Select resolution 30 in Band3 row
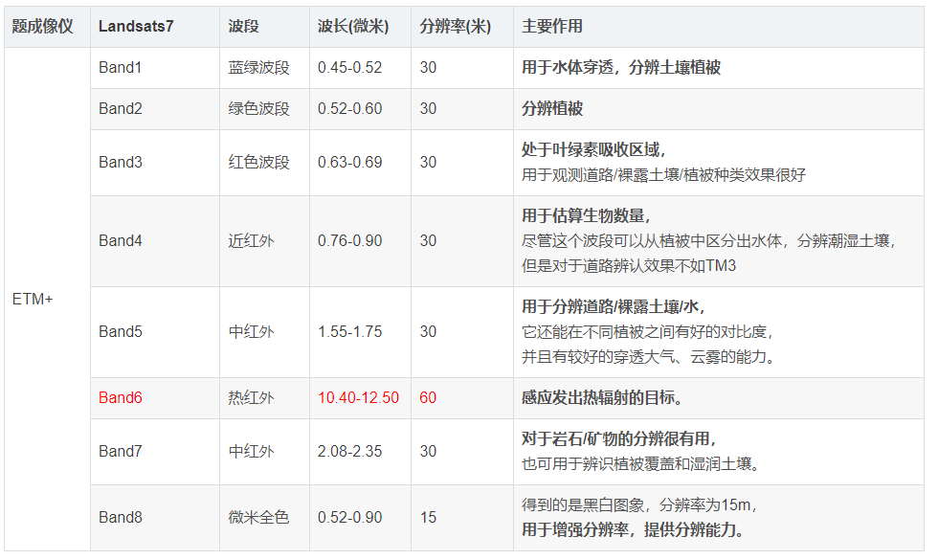Viewport: 938px width, 560px height. pos(429,162)
